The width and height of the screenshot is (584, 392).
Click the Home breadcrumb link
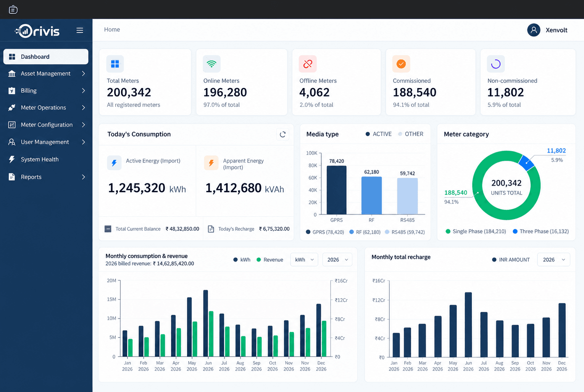pyautogui.click(x=112, y=29)
